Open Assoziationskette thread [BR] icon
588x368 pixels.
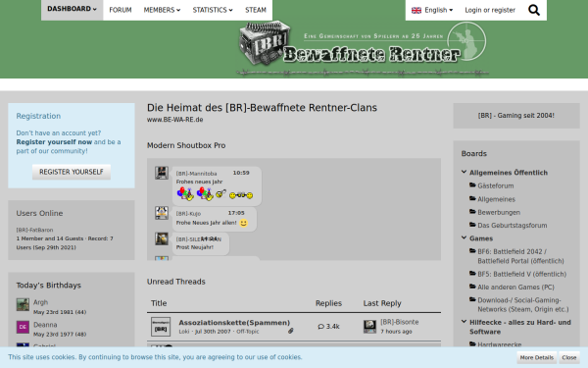(161, 327)
